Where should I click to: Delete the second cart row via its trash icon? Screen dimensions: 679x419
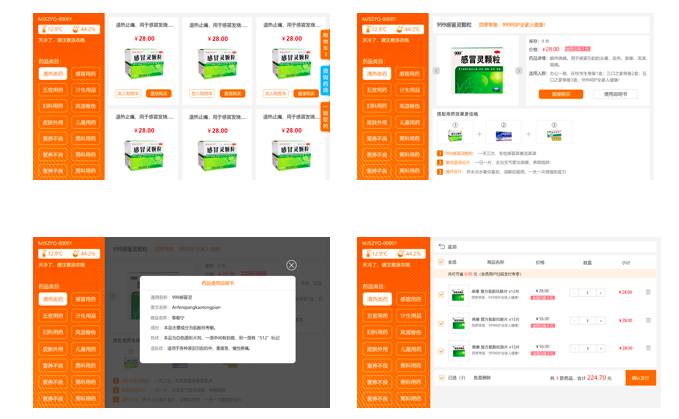pos(648,320)
